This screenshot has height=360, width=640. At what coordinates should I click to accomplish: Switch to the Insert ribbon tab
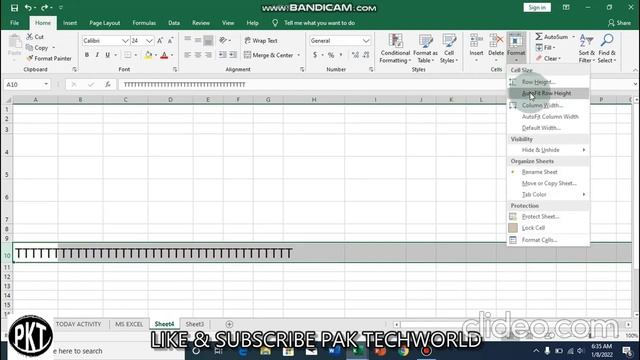tap(70, 23)
